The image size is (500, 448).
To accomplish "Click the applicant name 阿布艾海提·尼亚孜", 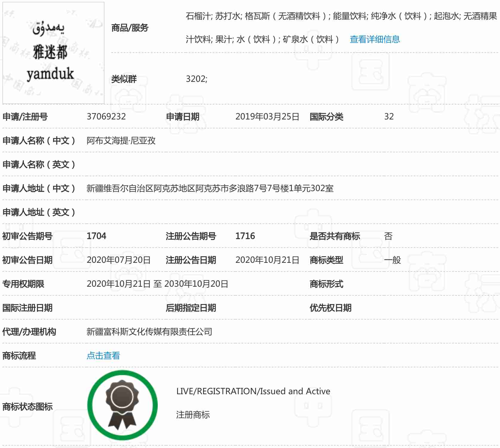I will click(121, 140).
